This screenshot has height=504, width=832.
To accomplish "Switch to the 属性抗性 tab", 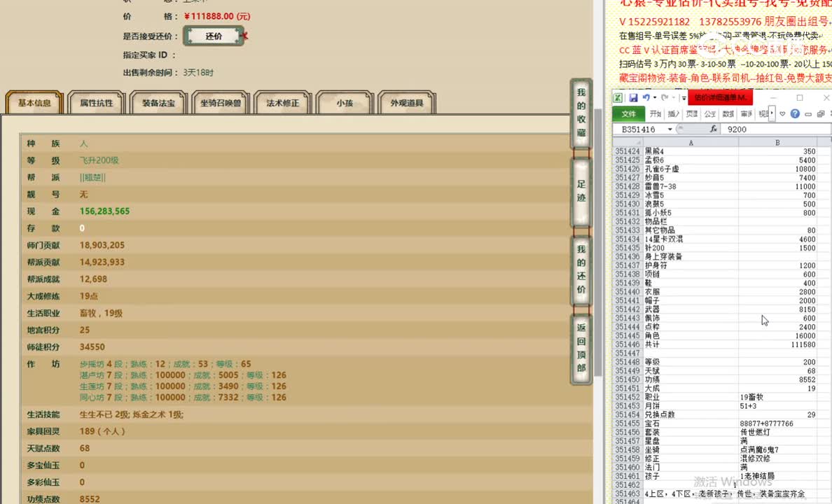I will (x=96, y=103).
